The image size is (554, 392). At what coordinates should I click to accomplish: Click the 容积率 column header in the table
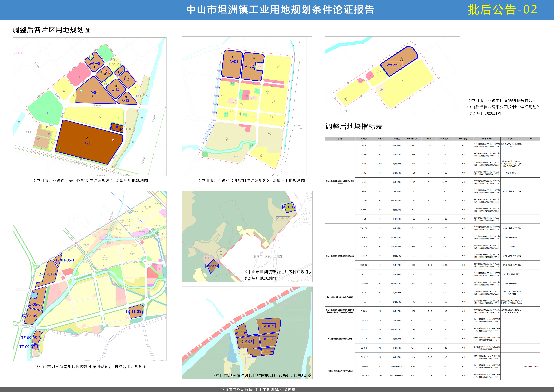tap(429, 139)
